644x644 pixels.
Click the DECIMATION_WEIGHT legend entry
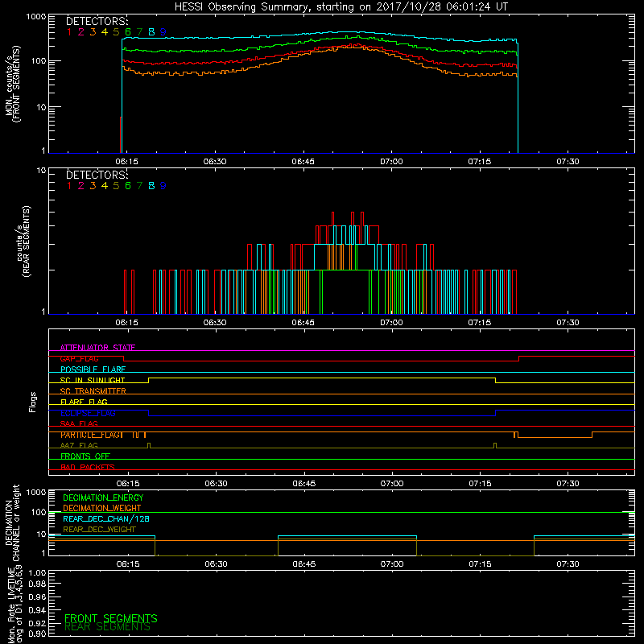[102, 508]
